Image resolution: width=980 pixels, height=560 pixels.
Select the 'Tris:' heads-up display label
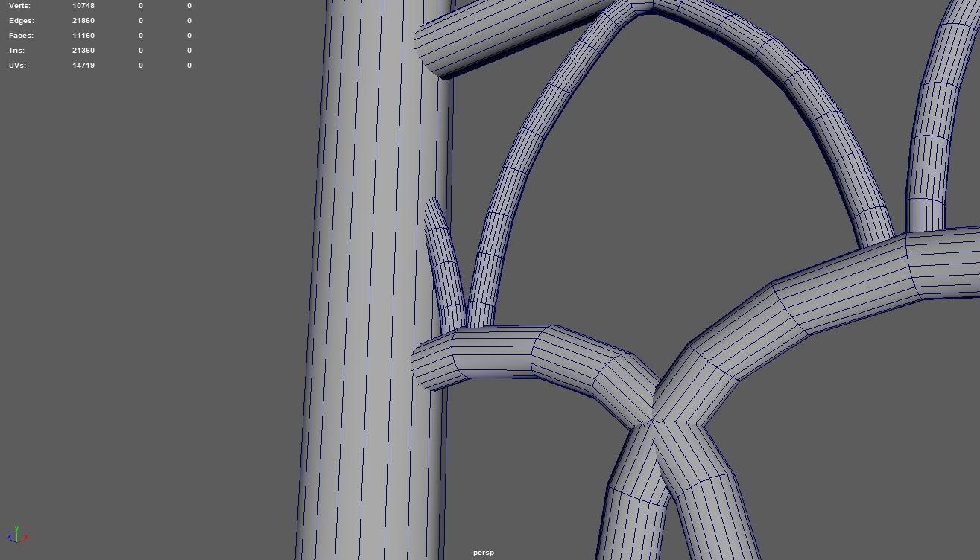coord(16,51)
